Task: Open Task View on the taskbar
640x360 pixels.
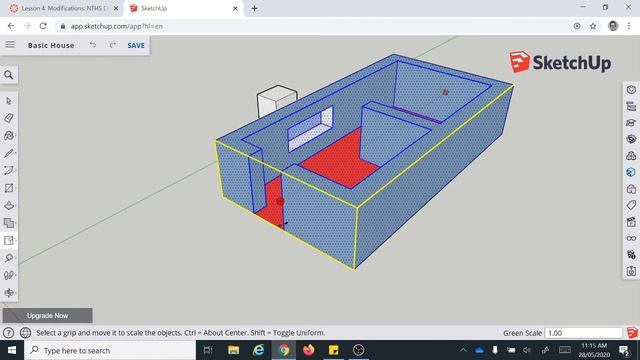Action: coord(208,350)
